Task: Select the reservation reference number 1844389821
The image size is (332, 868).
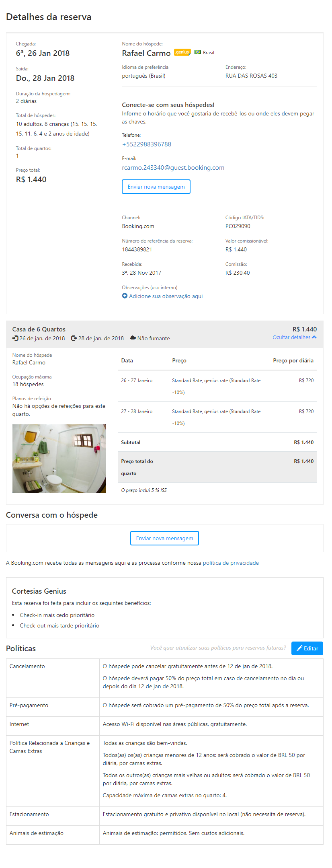Action: [137, 250]
